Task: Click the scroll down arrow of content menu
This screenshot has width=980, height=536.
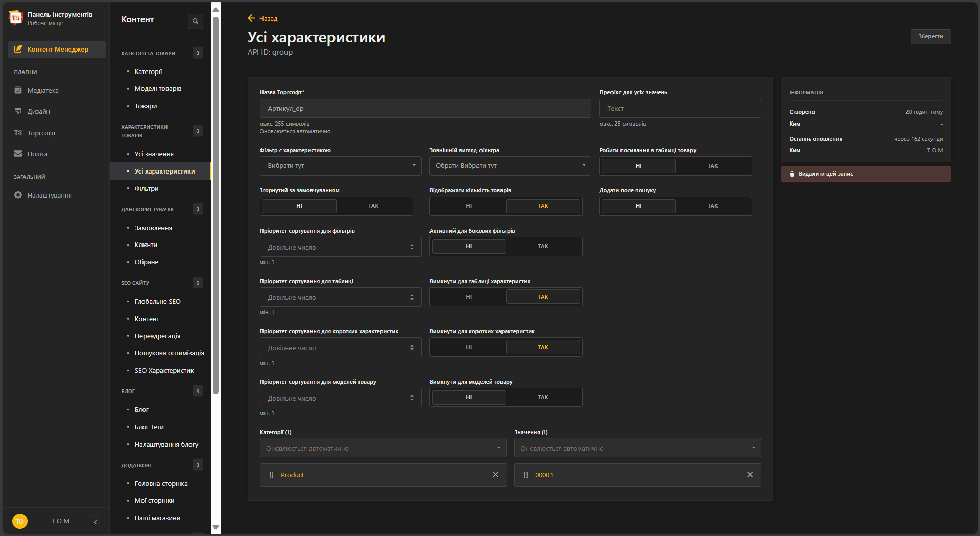Action: click(x=216, y=527)
